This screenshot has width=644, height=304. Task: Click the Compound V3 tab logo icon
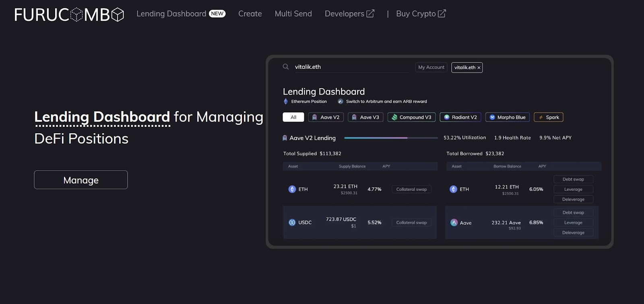coord(394,117)
